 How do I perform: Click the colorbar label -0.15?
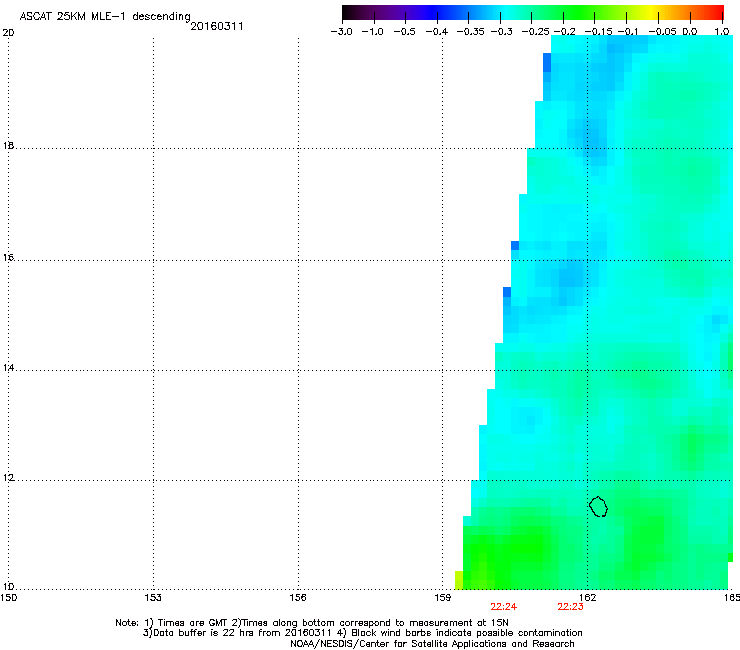tap(598, 32)
